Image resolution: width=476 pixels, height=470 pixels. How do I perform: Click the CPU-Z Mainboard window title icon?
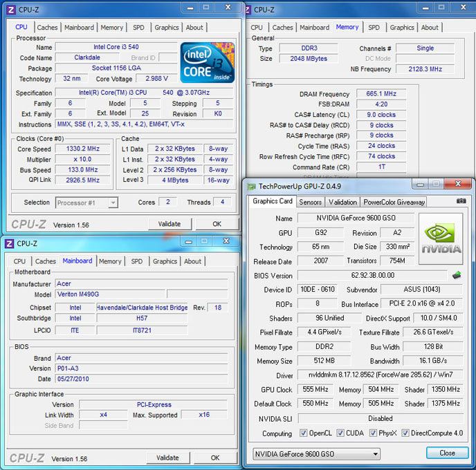(9, 243)
